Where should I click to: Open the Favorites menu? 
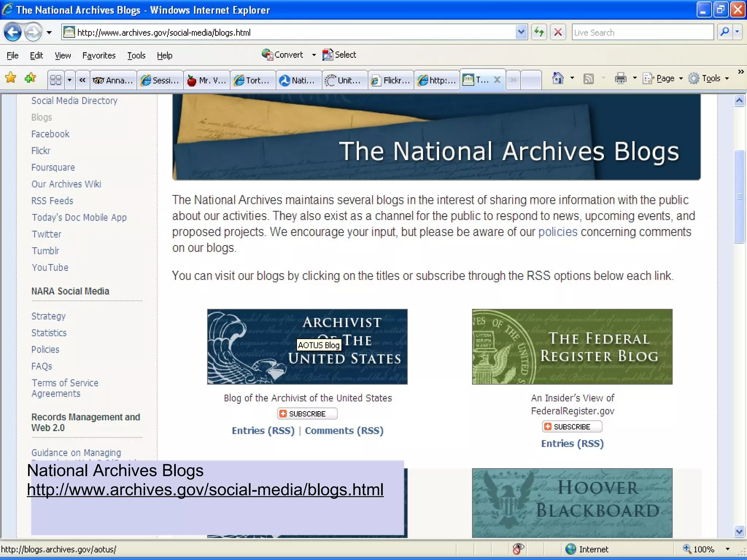99,55
